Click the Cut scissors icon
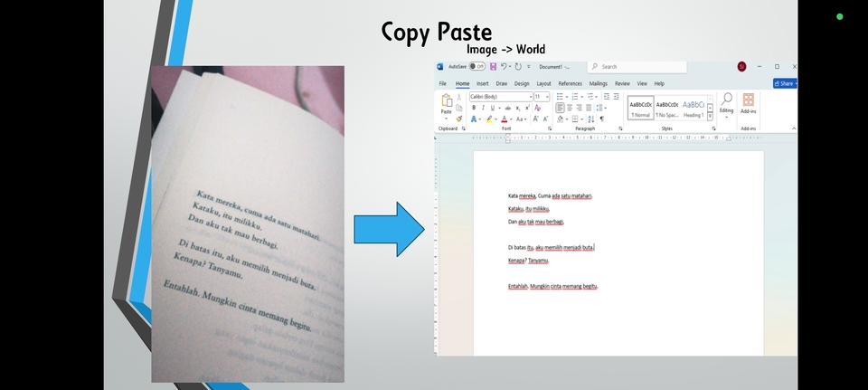The image size is (868, 390). pyautogui.click(x=459, y=97)
